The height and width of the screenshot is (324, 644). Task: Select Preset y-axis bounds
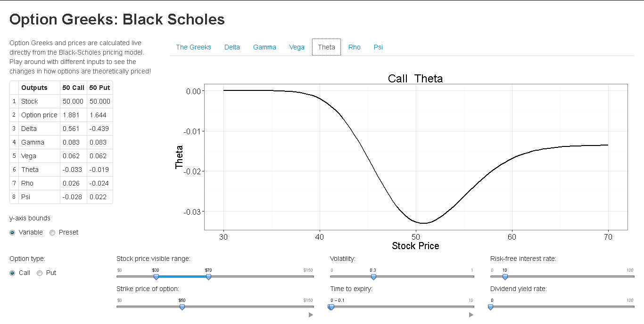coord(52,232)
